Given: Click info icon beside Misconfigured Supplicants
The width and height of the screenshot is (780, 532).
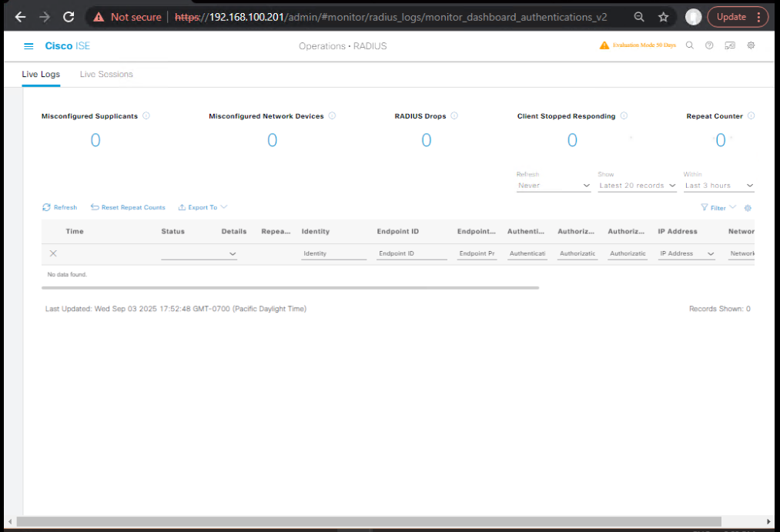Looking at the screenshot, I should click(x=146, y=116).
